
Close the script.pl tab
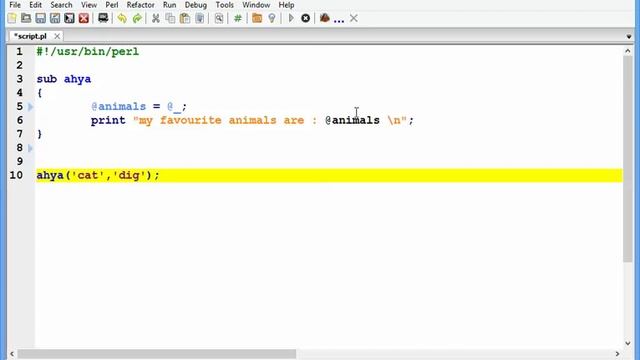57,36
